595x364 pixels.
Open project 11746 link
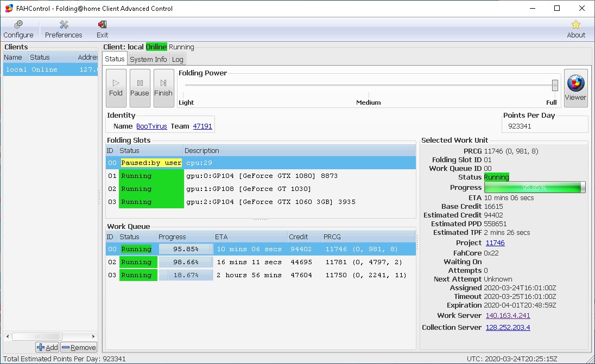click(495, 242)
